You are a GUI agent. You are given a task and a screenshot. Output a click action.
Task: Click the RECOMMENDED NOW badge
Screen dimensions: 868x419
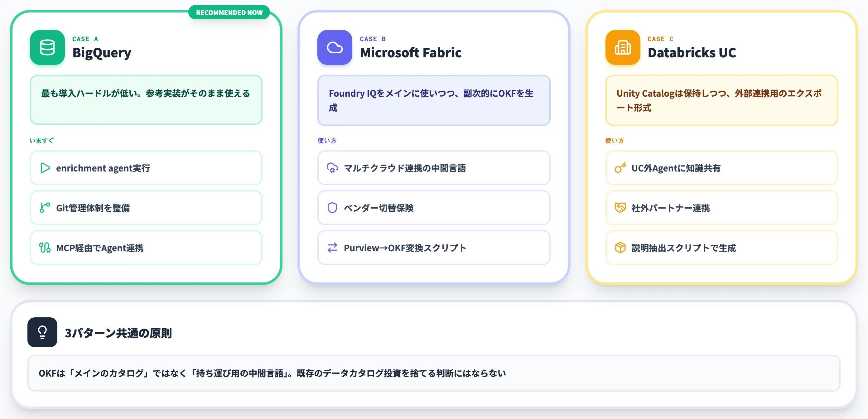coord(229,12)
